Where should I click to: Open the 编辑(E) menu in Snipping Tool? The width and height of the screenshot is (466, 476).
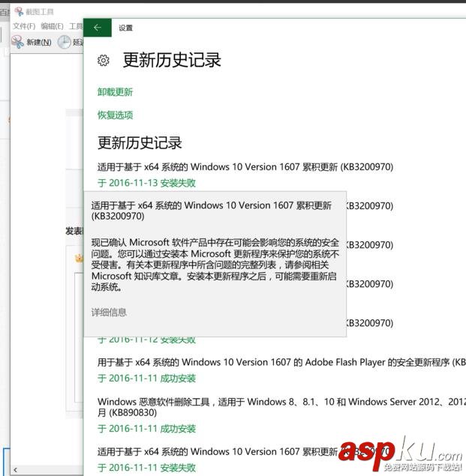click(52, 26)
